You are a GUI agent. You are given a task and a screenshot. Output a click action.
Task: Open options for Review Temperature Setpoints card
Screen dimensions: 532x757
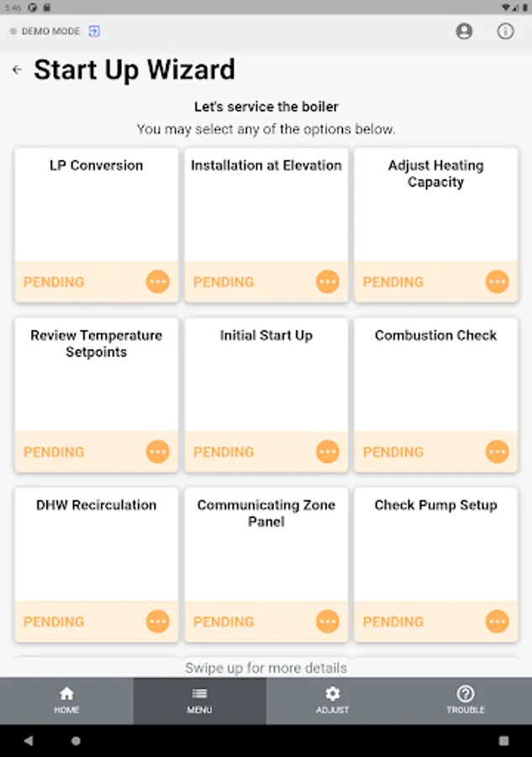(x=158, y=452)
